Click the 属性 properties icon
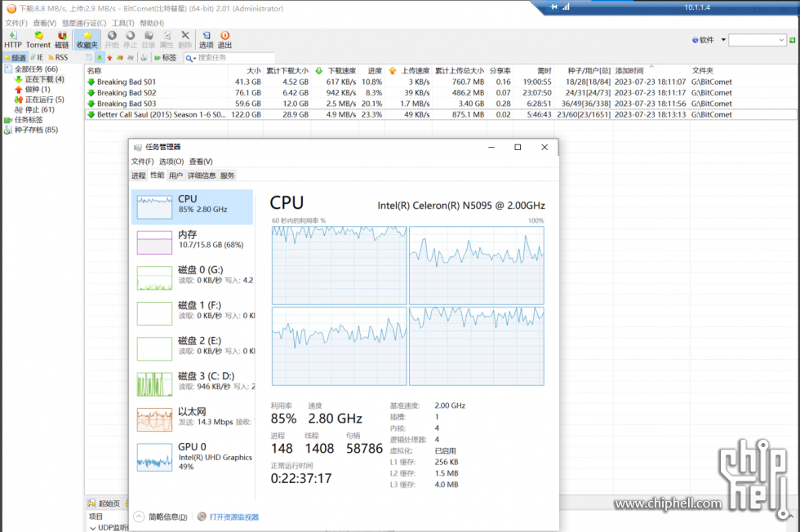The height and width of the screenshot is (532, 800). (x=167, y=39)
